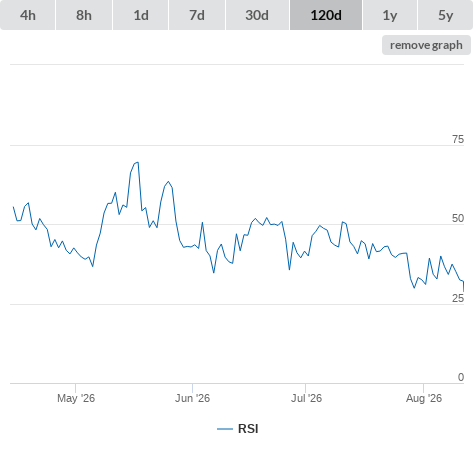Click the last RSI point in August
This screenshot has height=455, width=474.
pos(463,291)
